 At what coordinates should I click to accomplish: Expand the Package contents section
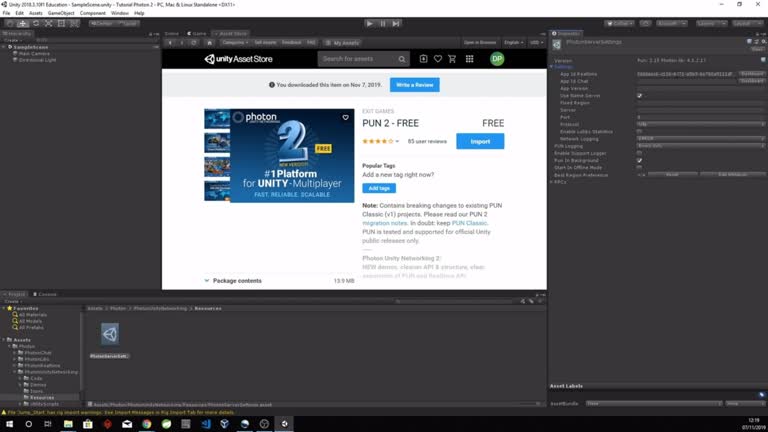coord(233,281)
